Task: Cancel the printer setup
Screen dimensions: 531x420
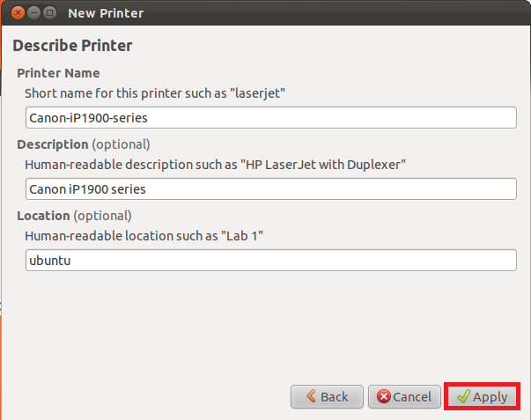Action: pyautogui.click(x=404, y=397)
